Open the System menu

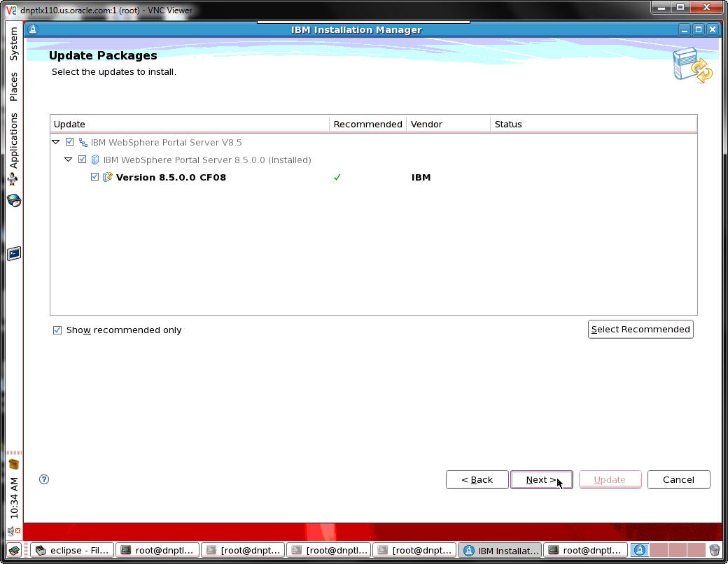pos(13,43)
